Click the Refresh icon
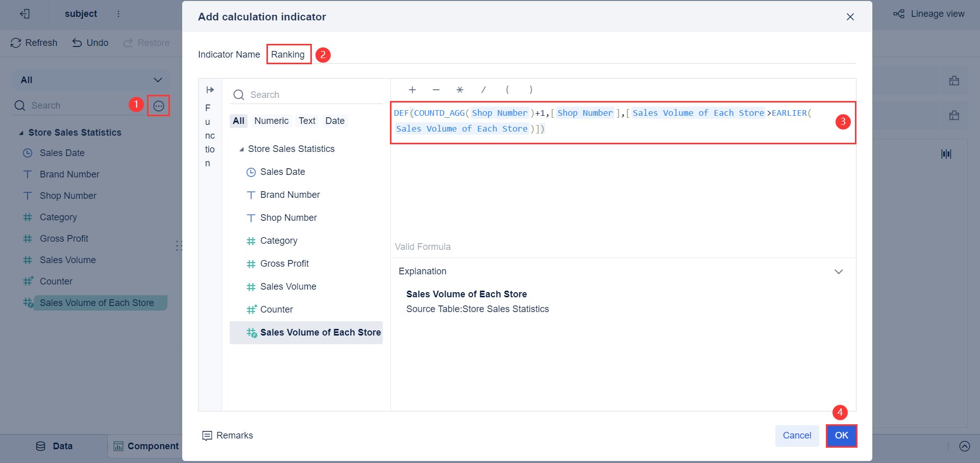This screenshot has height=463, width=980. pos(15,43)
